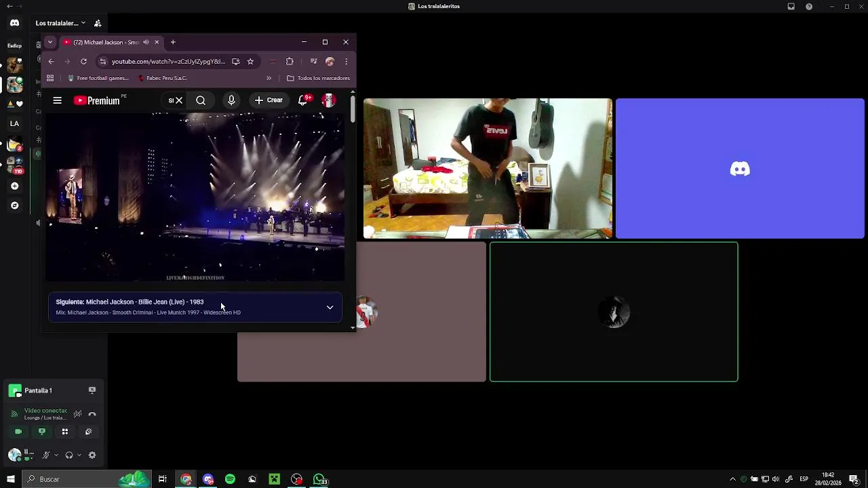The width and height of the screenshot is (868, 488).
Task: Open Todos los marcadores folder
Action: pos(318,78)
